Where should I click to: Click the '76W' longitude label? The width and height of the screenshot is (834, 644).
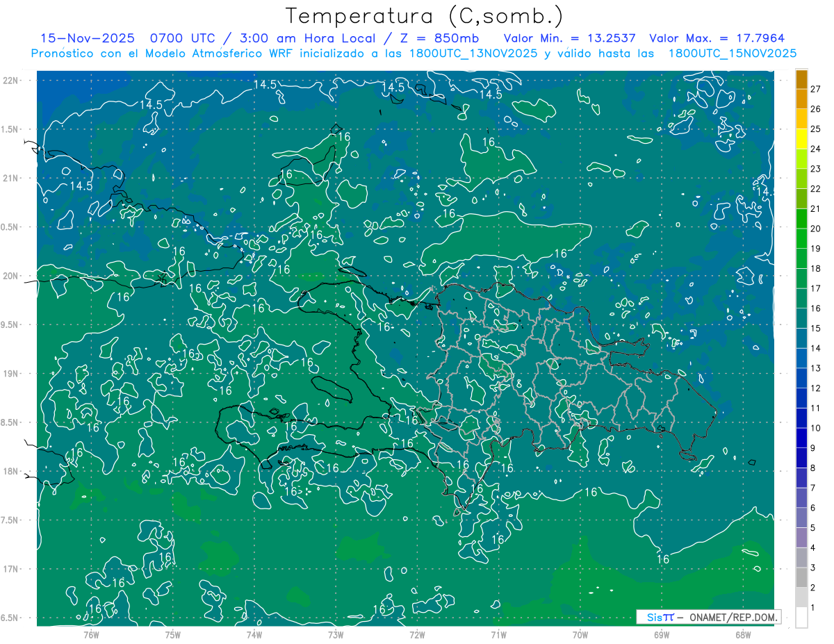point(91,634)
